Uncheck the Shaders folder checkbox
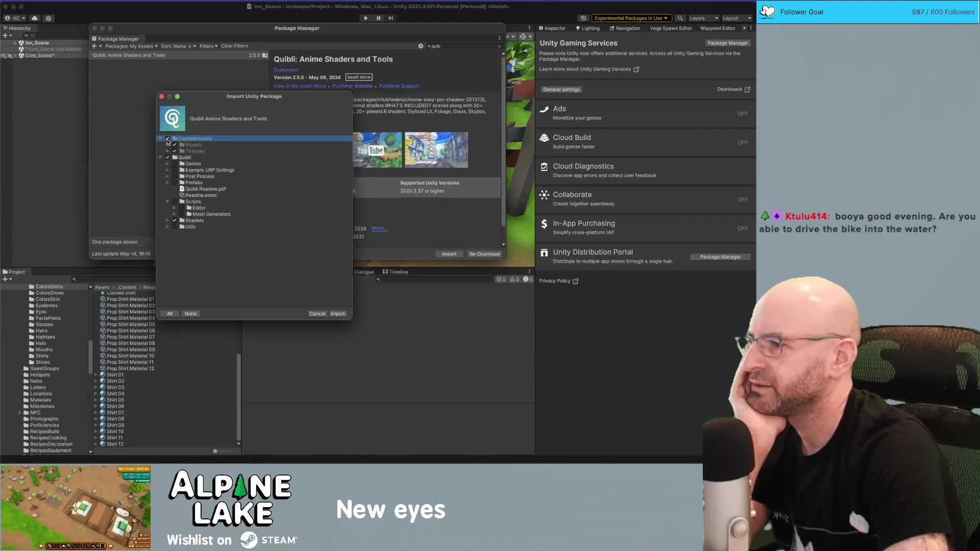The image size is (980, 551). [175, 220]
